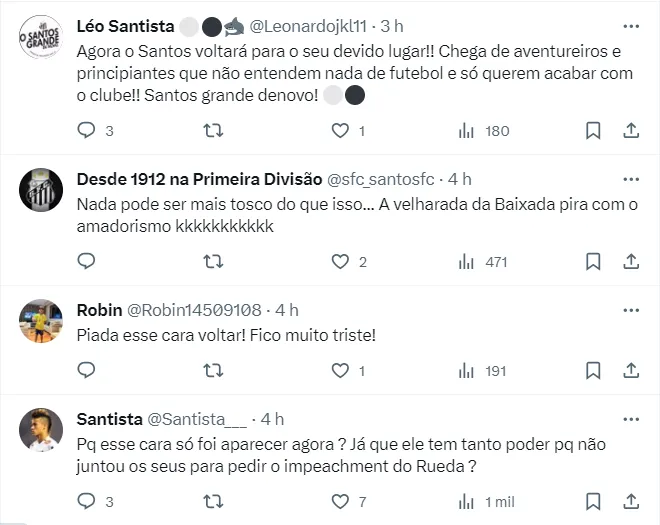Like the Santista___ tweet

(x=340, y=500)
